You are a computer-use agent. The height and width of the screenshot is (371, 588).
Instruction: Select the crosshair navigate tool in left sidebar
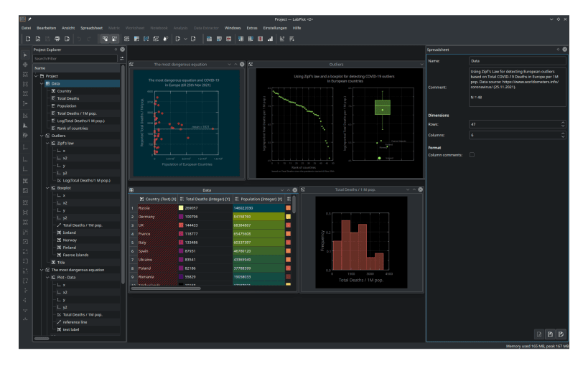(25, 65)
